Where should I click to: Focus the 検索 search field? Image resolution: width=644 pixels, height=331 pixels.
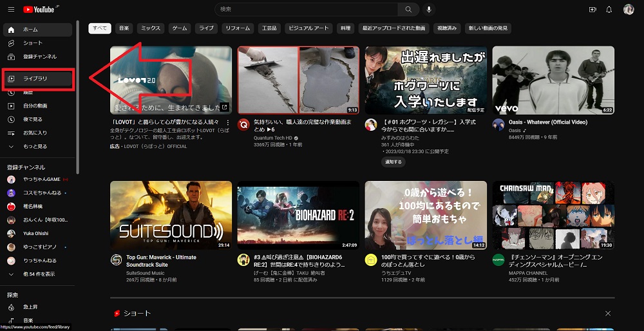tap(307, 10)
